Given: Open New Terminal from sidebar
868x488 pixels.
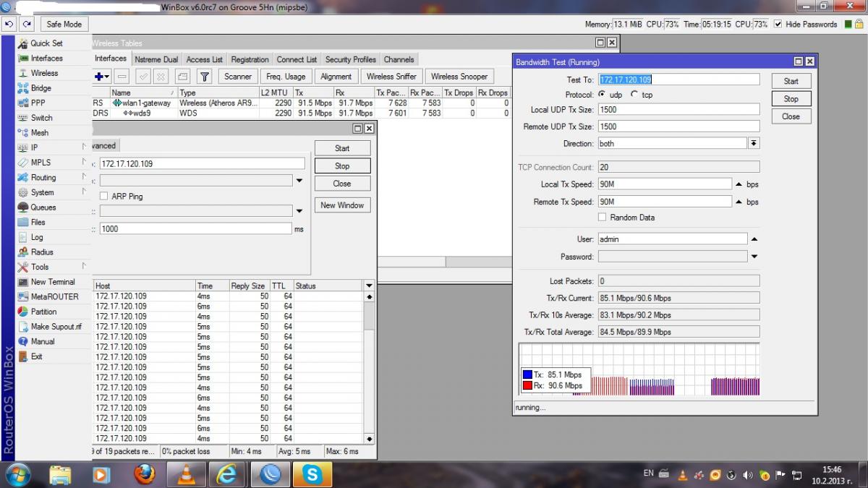Looking at the screenshot, I should 52,282.
